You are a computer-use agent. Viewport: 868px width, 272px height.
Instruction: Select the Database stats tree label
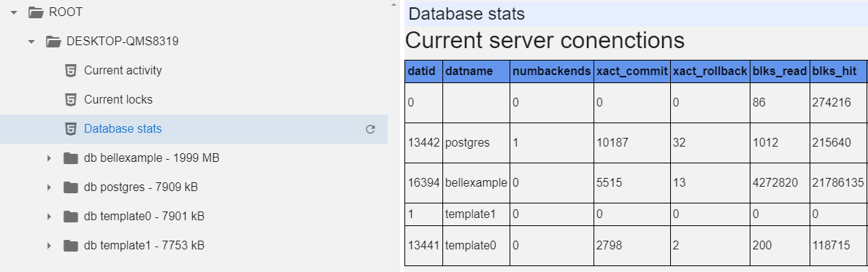pyautogui.click(x=123, y=129)
